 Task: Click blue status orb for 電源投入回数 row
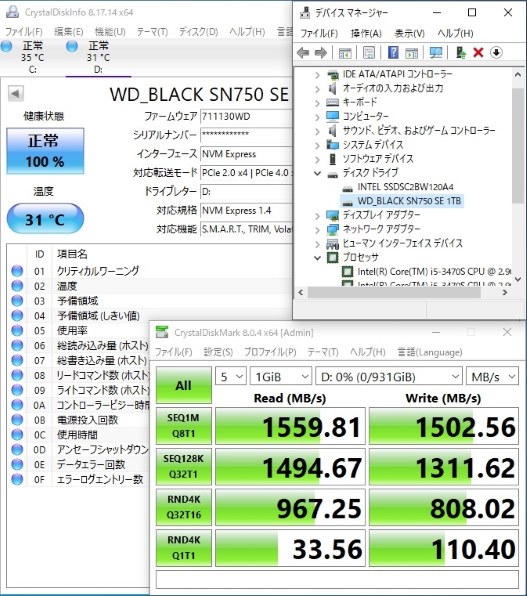point(17,420)
